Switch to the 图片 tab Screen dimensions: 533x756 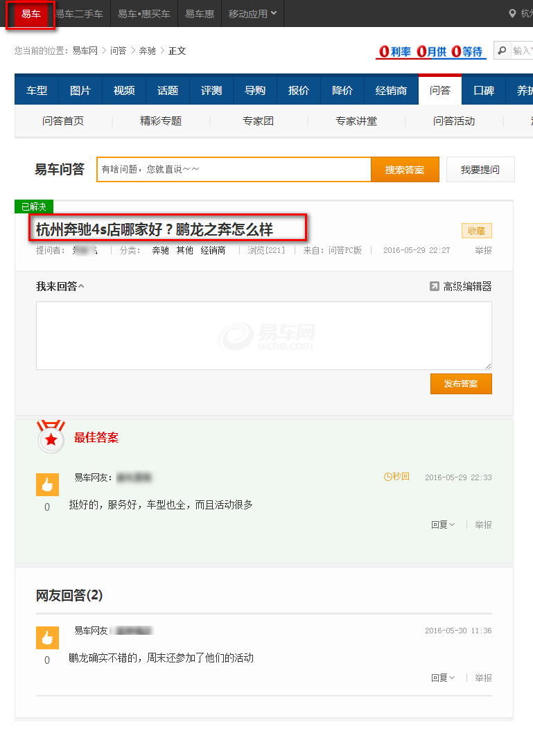[80, 90]
